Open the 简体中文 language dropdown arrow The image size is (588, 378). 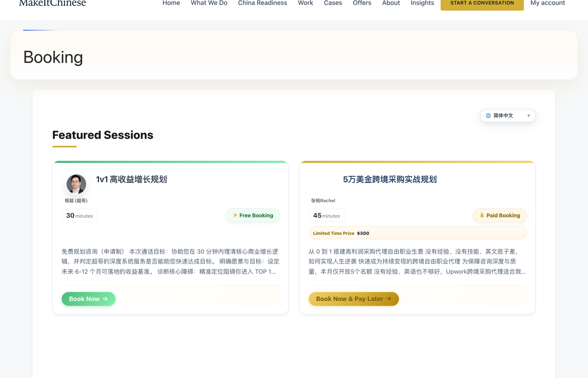[x=528, y=115]
